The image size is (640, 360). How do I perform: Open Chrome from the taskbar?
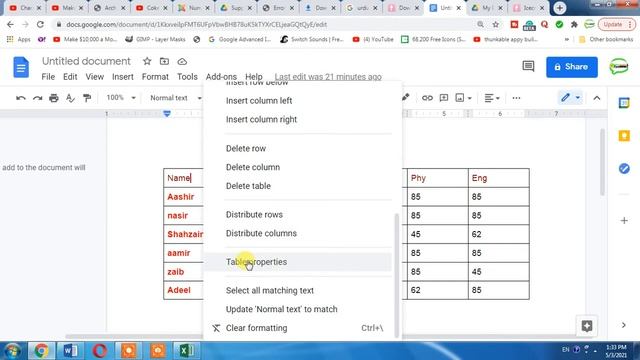(x=41, y=351)
